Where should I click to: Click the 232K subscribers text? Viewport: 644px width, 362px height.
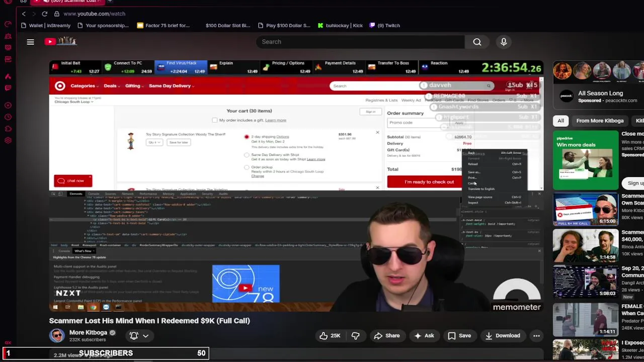coord(88,340)
